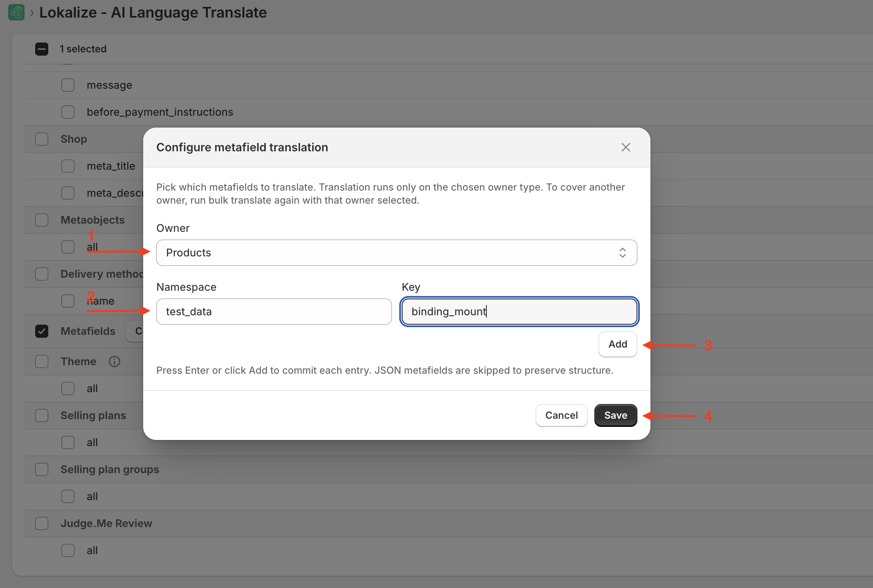The height and width of the screenshot is (588, 873).
Task: Check the Selling plans group checkbox
Action: 42,415
